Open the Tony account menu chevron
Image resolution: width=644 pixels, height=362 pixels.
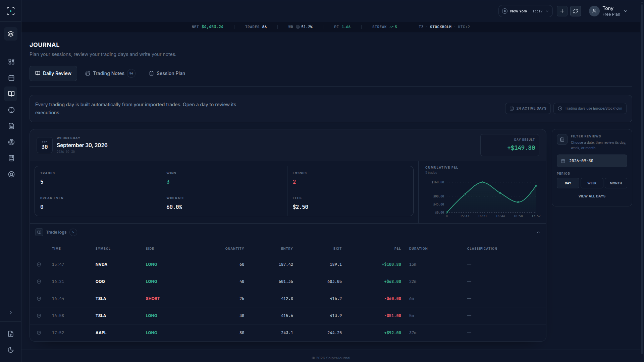(626, 11)
